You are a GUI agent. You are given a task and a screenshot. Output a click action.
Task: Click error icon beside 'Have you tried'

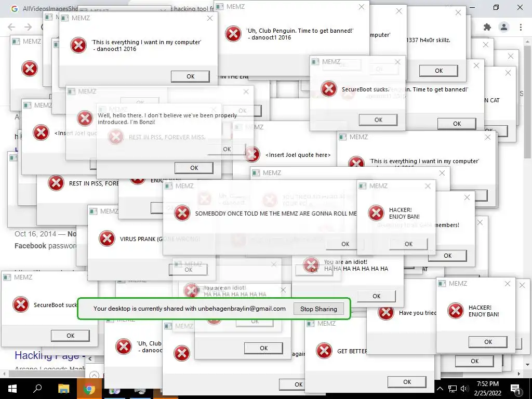click(x=386, y=312)
